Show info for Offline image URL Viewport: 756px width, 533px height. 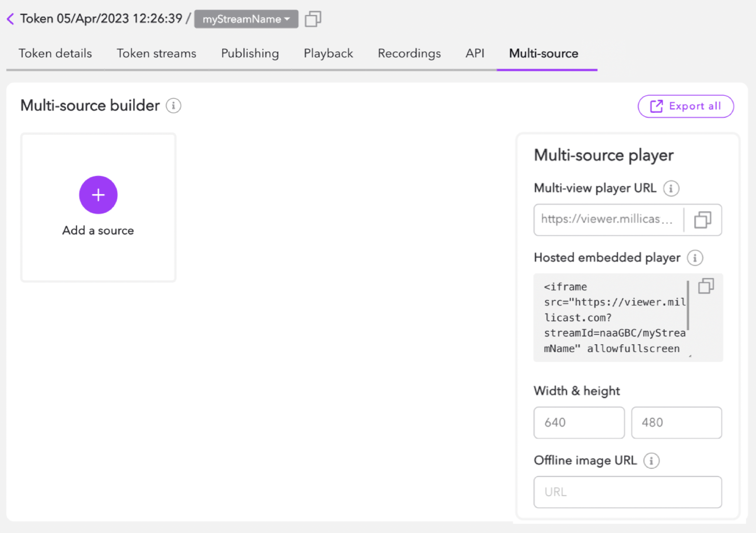point(651,461)
